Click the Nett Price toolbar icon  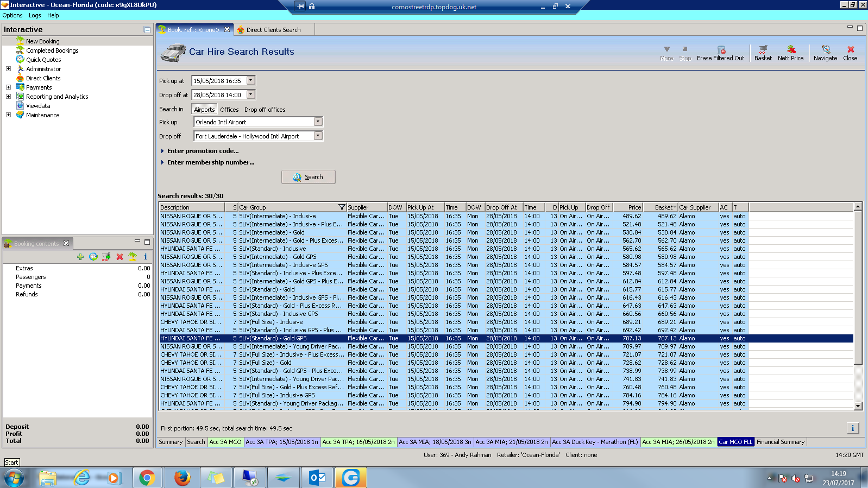790,50
